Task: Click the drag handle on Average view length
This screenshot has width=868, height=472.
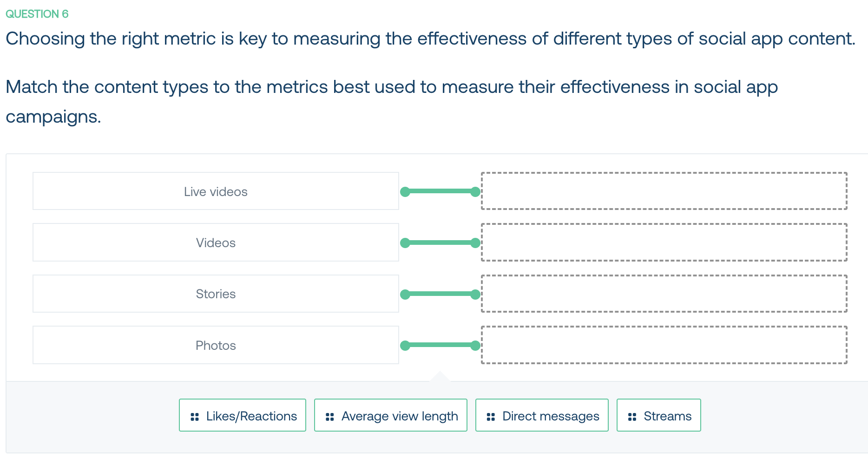Action: (x=330, y=417)
